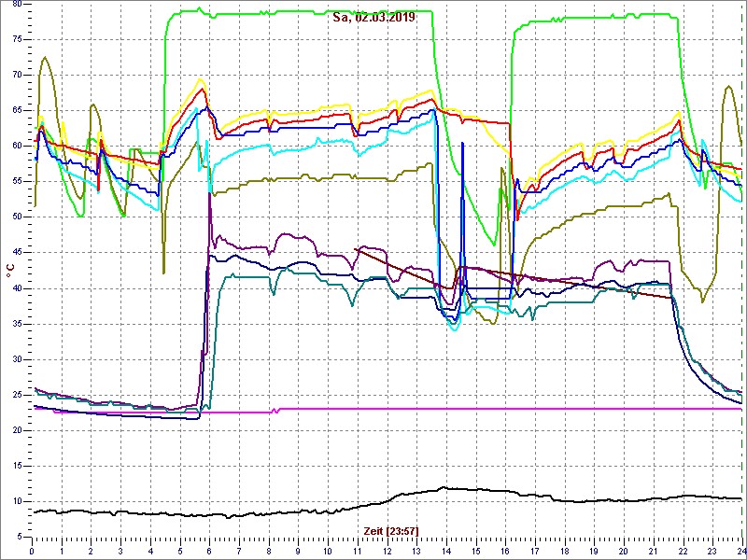Select the 65 label on the temperature axis

(x=17, y=110)
